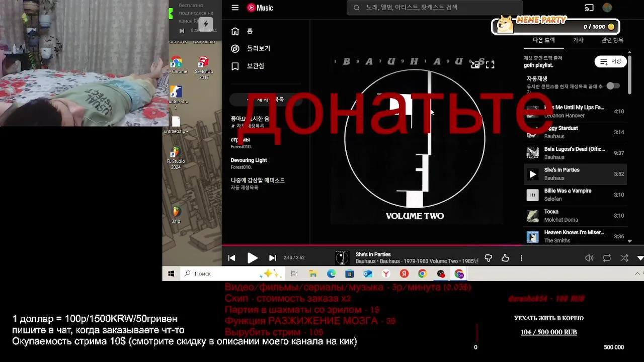
Task: Click the player bar album thumbnail
Action: (x=342, y=258)
